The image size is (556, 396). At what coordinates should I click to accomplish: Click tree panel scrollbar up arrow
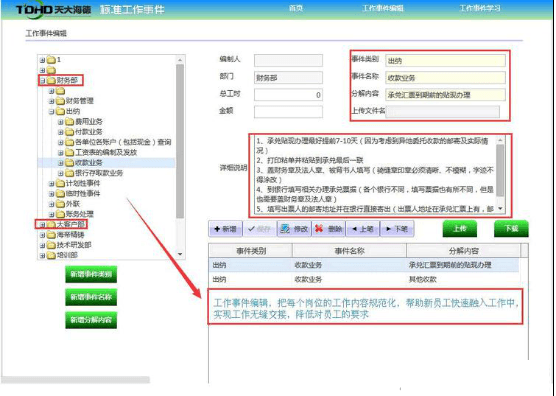click(180, 60)
